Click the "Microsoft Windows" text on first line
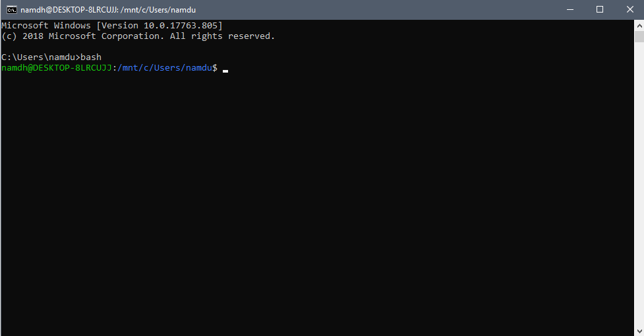The height and width of the screenshot is (336, 644). (x=46, y=26)
